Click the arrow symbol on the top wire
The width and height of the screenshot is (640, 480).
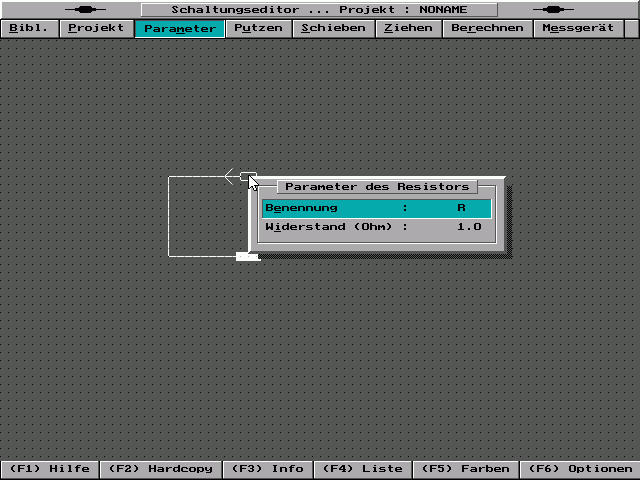[231, 176]
